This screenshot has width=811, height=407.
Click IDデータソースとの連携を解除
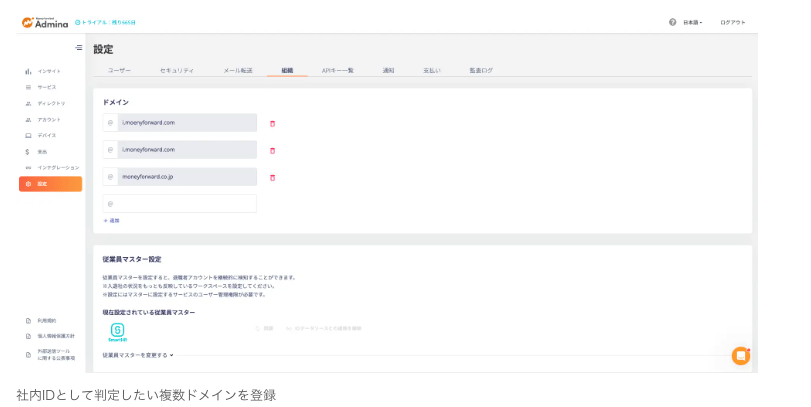(324, 328)
